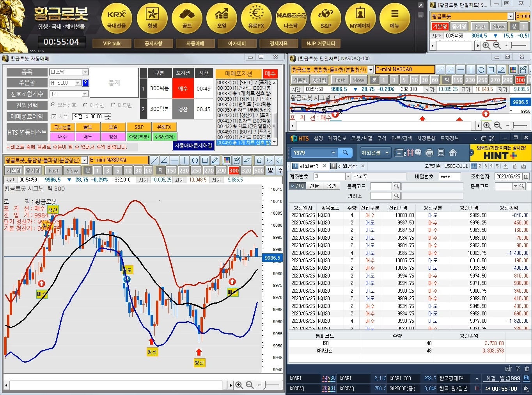Image resolution: width=532 pixels, height=395 pixels.
Task: Open the calendar next to 조회일자 date
Action: (525, 176)
